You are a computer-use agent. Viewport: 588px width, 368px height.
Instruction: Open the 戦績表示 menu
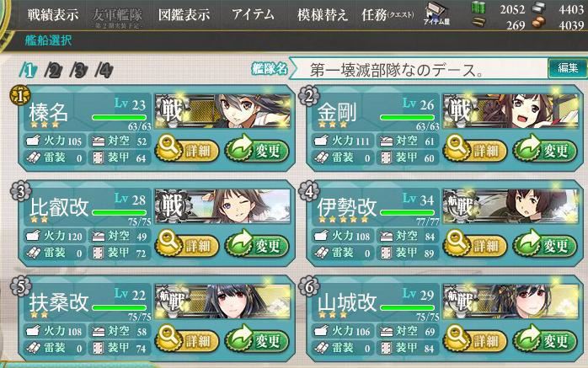53,15
